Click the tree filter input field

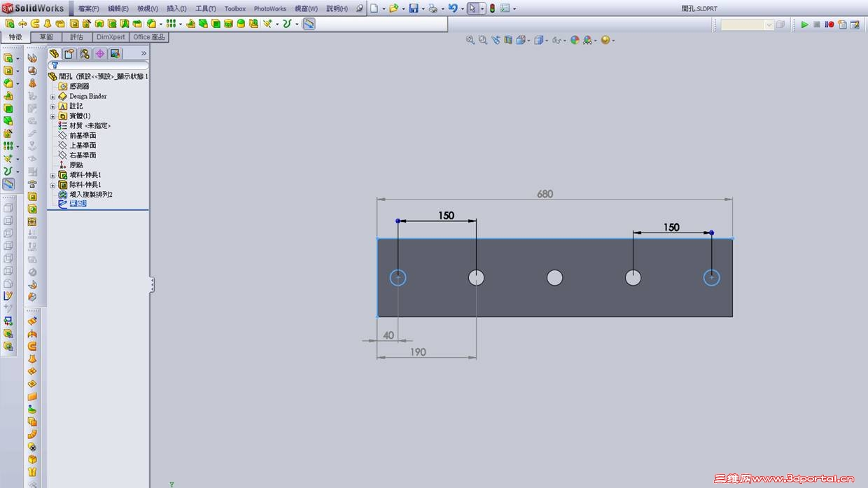pos(98,65)
